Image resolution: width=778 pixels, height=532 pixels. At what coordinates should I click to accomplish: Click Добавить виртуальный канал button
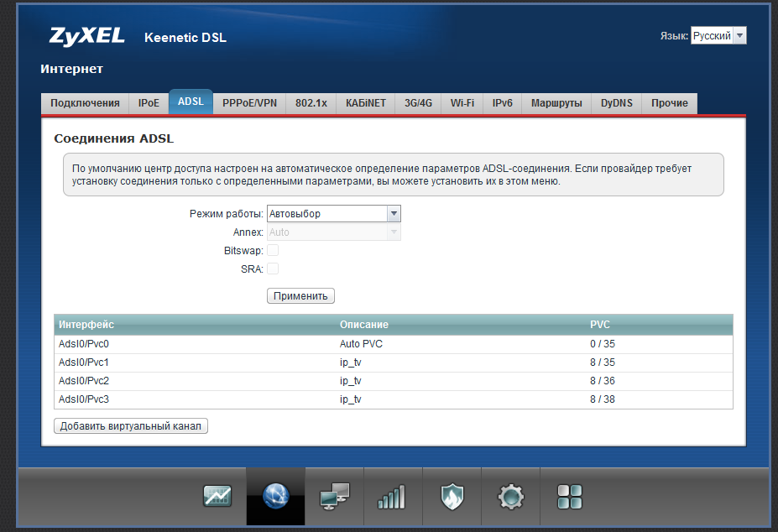coord(130,426)
